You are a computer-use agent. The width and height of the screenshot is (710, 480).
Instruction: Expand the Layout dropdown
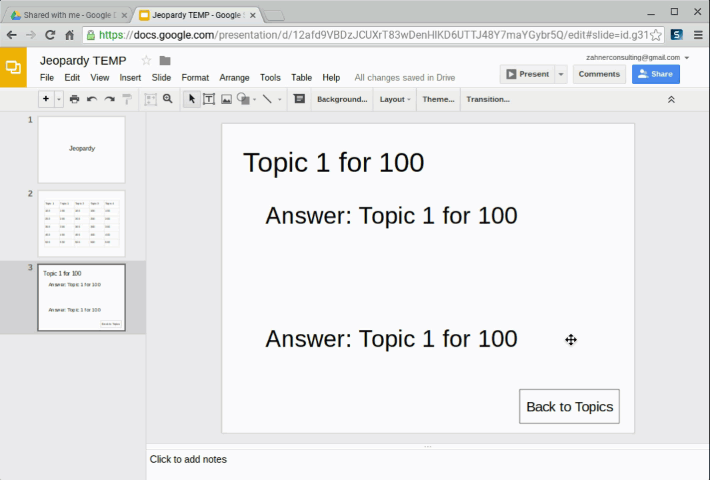click(395, 99)
